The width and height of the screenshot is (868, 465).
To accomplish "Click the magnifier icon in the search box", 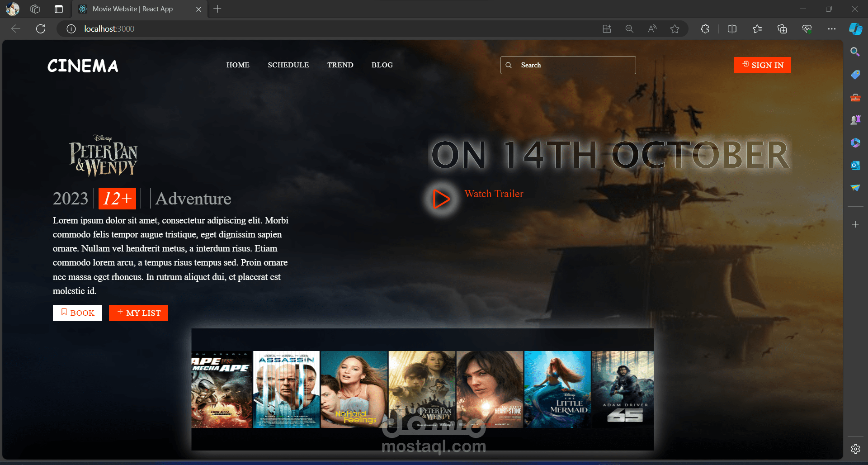I will 509,65.
